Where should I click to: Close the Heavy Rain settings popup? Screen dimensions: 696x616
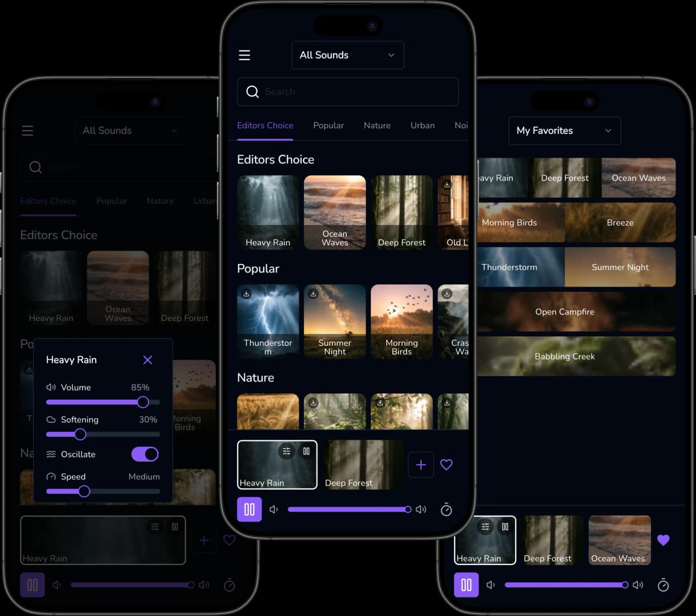[147, 360]
